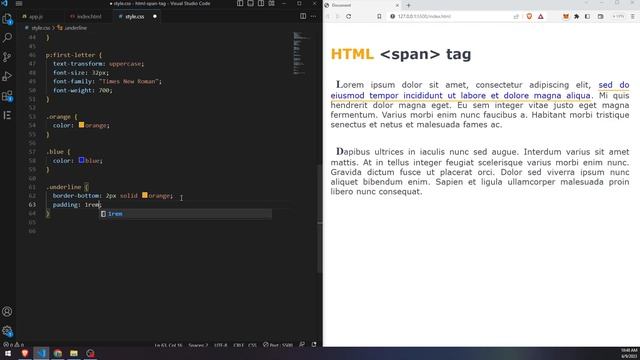The width and height of the screenshot is (640, 360).
Task: Open blue color picker on line 58
Action: pos(81,160)
